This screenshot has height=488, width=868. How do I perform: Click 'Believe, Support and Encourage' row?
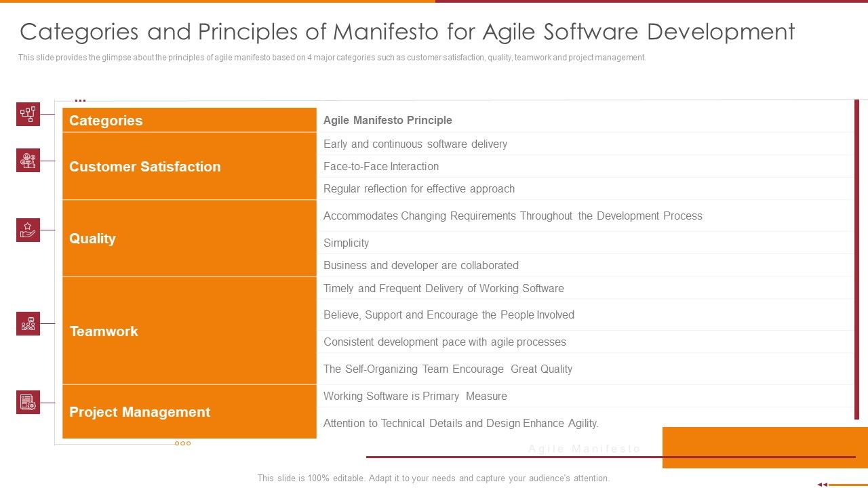tap(585, 314)
